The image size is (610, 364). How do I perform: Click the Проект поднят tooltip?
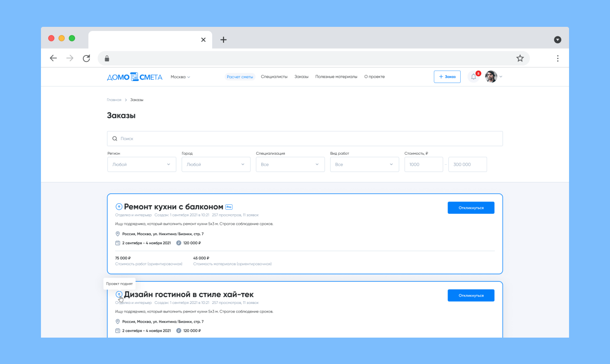click(119, 283)
